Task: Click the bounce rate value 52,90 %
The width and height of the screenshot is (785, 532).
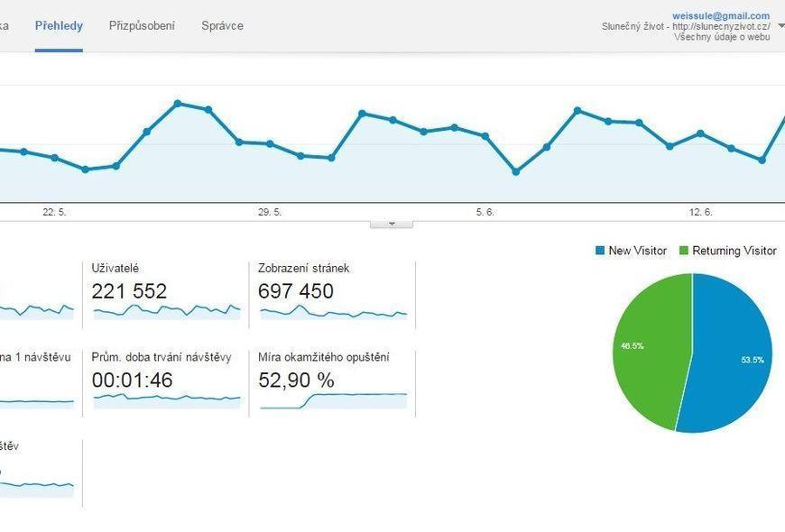Action: [x=296, y=381]
